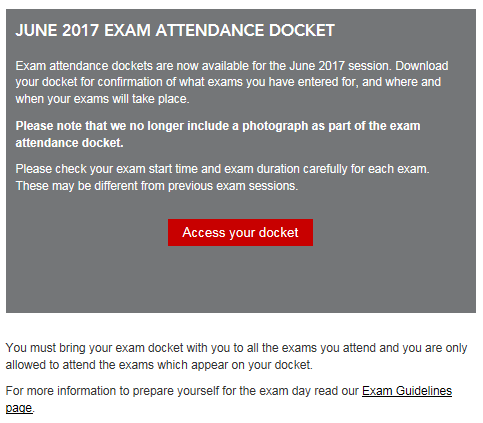Click the paragraph starting "Exam attendance dockets are now available"
The width and height of the screenshot is (483, 423).
click(x=232, y=82)
